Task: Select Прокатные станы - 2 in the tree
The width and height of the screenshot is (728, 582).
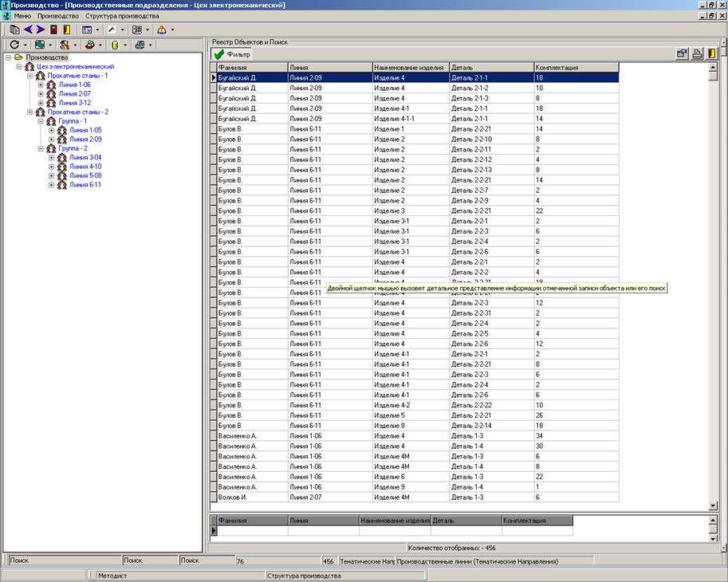Action: tap(78, 112)
